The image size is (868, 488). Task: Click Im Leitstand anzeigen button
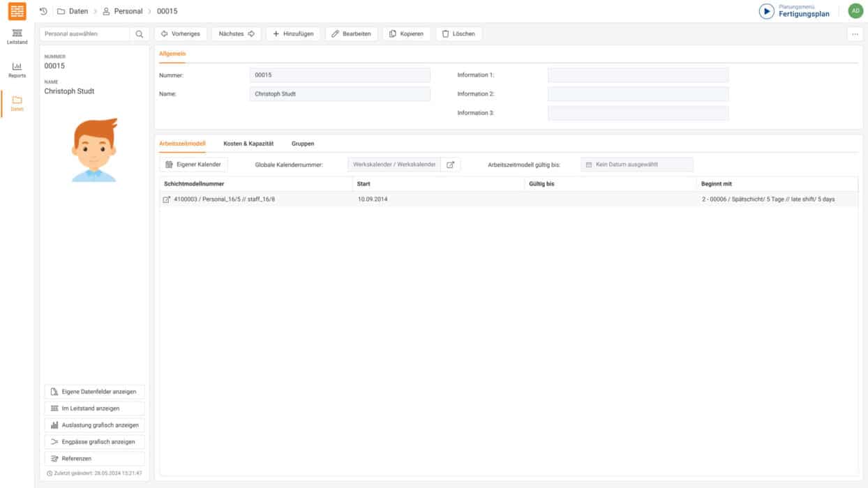point(94,409)
